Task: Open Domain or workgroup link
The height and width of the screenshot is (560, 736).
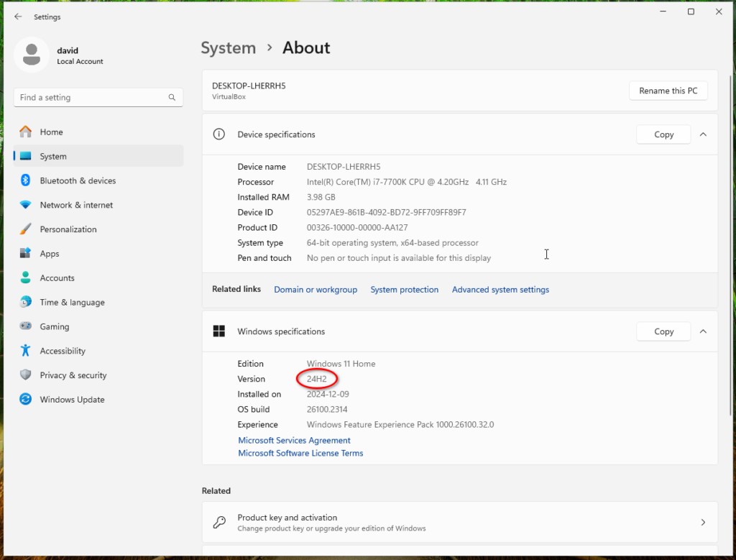Action: pos(316,290)
